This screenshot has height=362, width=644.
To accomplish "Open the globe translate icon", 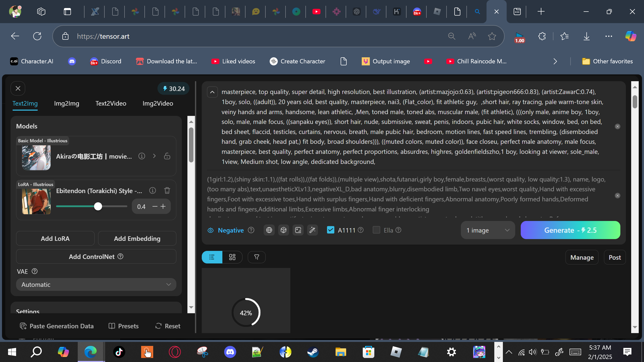I will [x=269, y=230].
